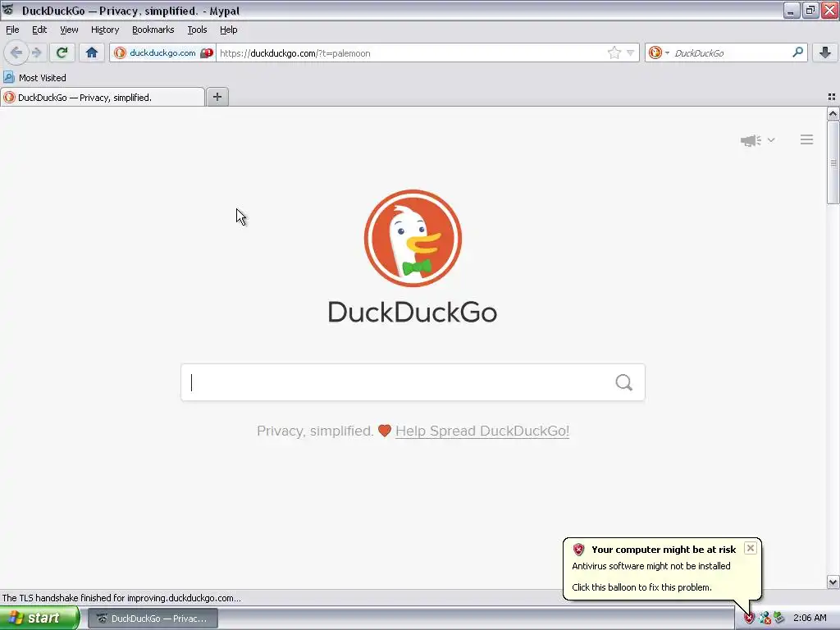Click the List all tabs grid icon
Screen dimensions: 840x630
832,97
